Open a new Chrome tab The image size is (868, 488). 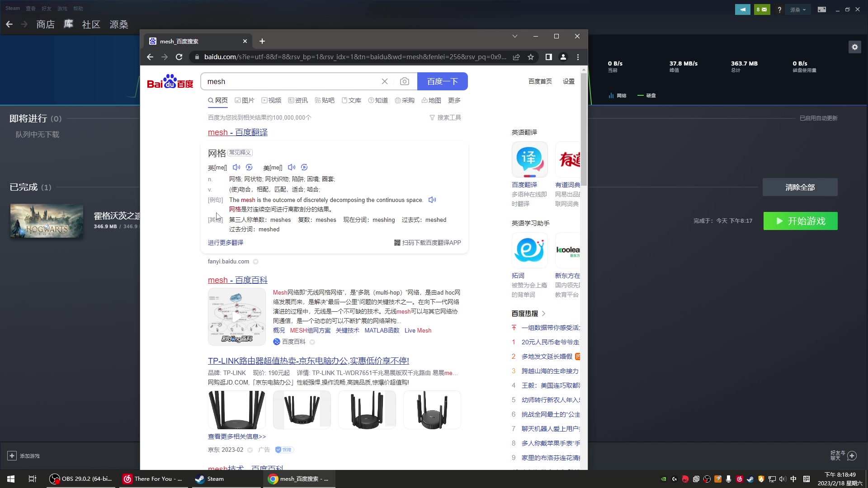point(262,41)
